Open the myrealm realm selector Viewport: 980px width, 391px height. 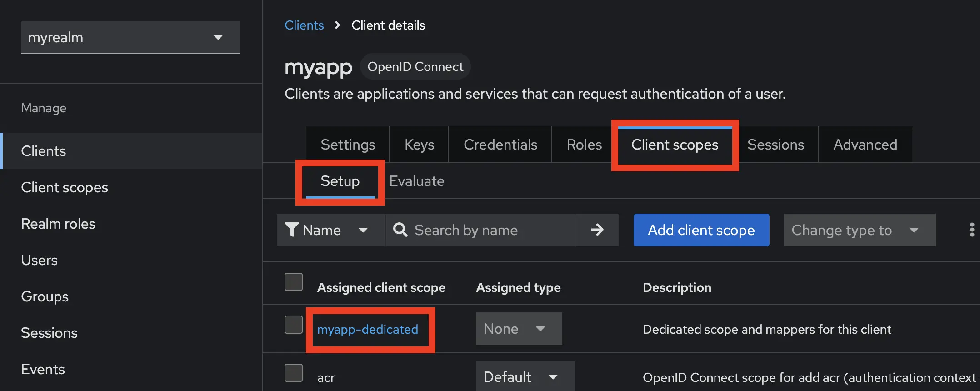tap(130, 37)
